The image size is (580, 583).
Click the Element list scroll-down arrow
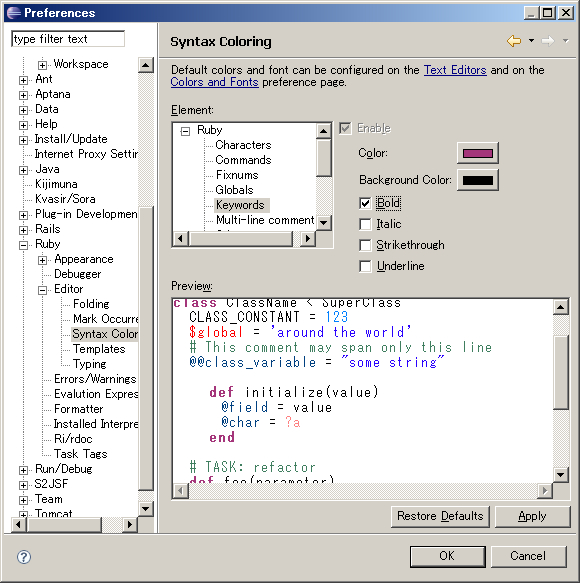coord(323,223)
